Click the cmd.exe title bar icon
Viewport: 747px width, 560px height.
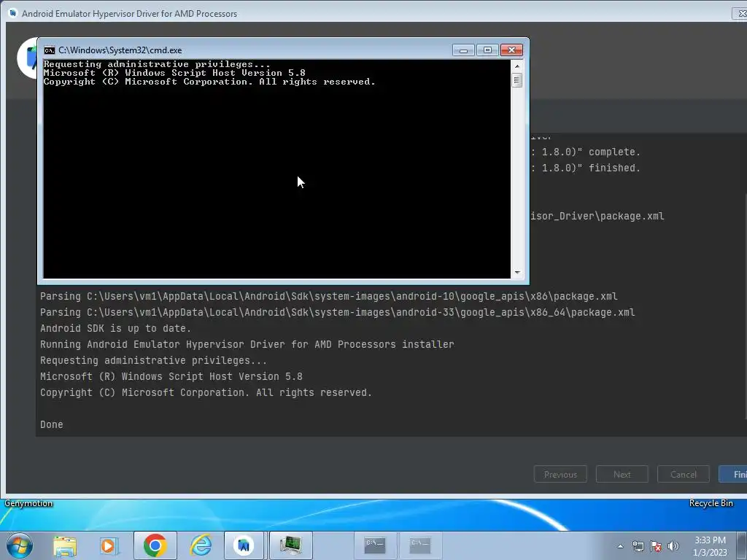pos(49,50)
